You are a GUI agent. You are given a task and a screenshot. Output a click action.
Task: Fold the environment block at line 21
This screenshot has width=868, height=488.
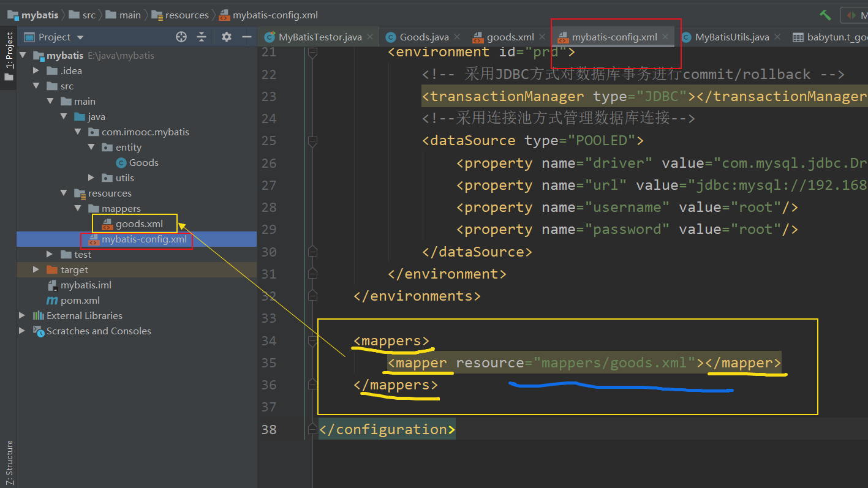pyautogui.click(x=312, y=53)
